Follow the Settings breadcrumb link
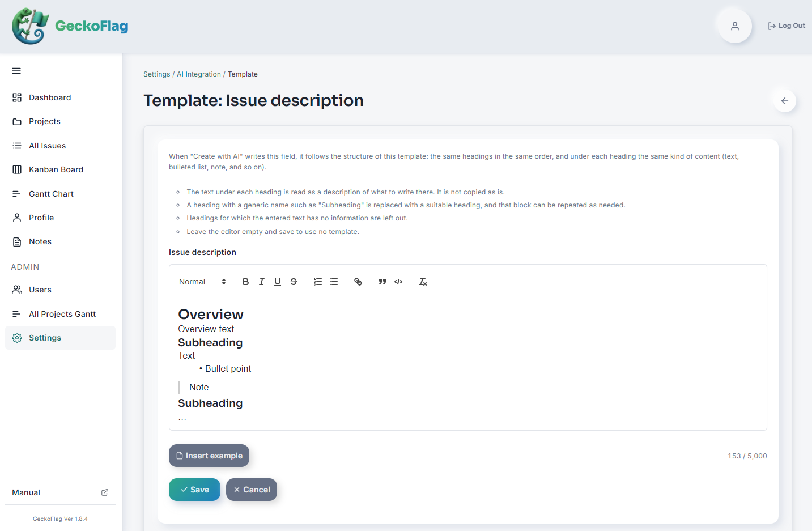Viewport: 812px width, 531px height. [156, 74]
